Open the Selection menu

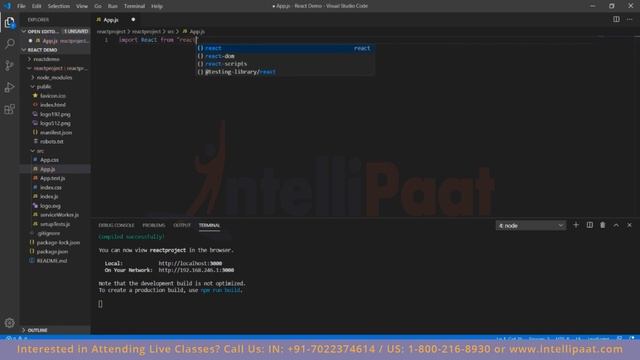(x=59, y=6)
